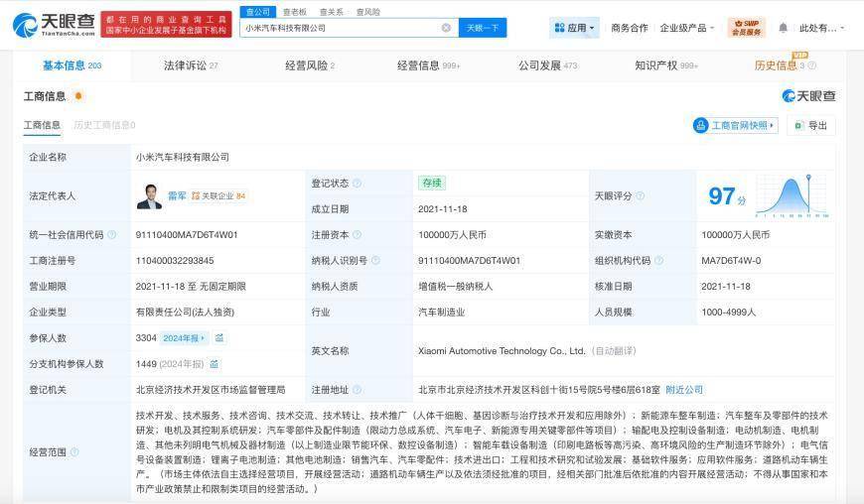This screenshot has height=504, width=864.
Task: Click the company name search input field
Action: [338, 28]
